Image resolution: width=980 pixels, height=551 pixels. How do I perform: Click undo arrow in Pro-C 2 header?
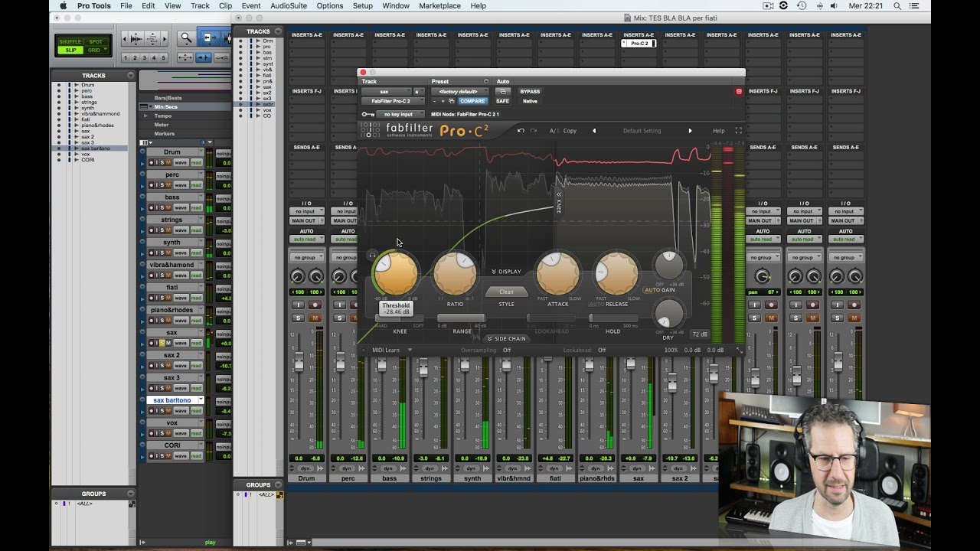click(x=521, y=130)
